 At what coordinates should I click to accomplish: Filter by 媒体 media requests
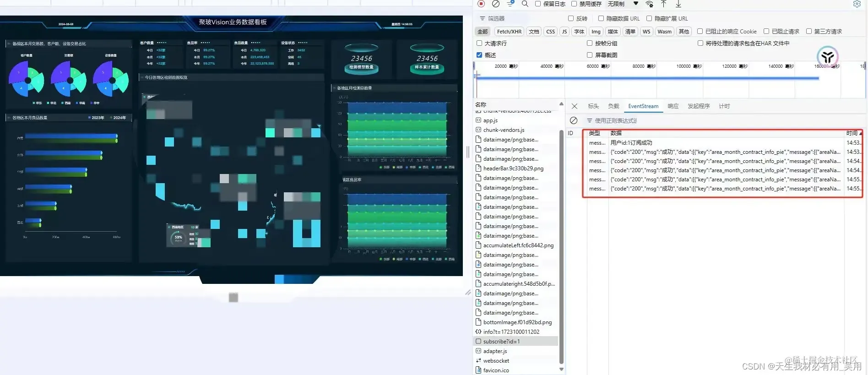click(613, 32)
